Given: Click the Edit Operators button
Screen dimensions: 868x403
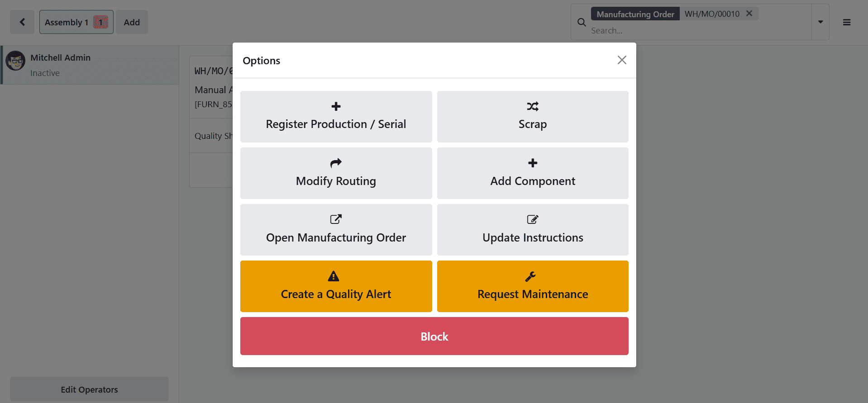Looking at the screenshot, I should click(x=89, y=389).
